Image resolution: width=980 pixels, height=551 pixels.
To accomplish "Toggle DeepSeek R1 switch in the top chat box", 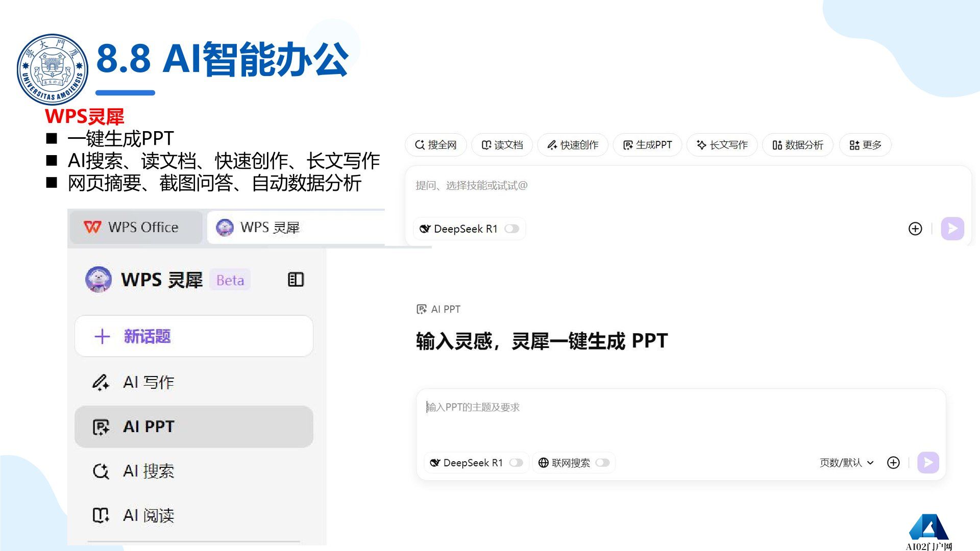I will tap(512, 229).
